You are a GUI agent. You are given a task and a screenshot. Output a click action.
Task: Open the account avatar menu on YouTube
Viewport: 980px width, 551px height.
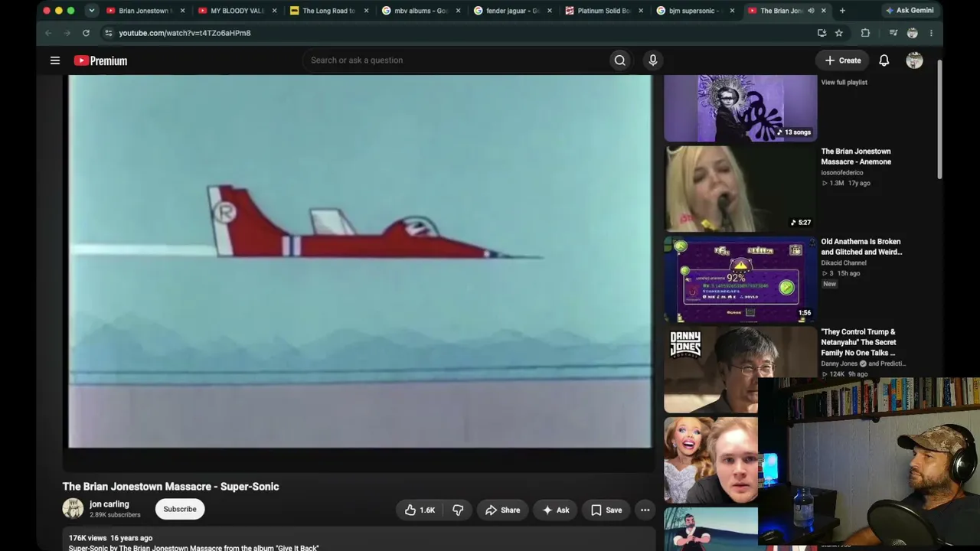point(914,60)
